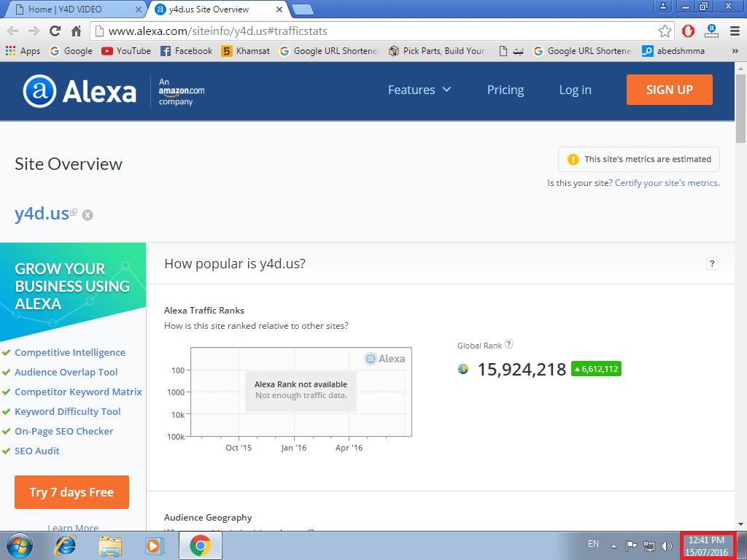Screen dimensions: 747x560
Task: Click the EN language indicator
Action: pyautogui.click(x=593, y=544)
